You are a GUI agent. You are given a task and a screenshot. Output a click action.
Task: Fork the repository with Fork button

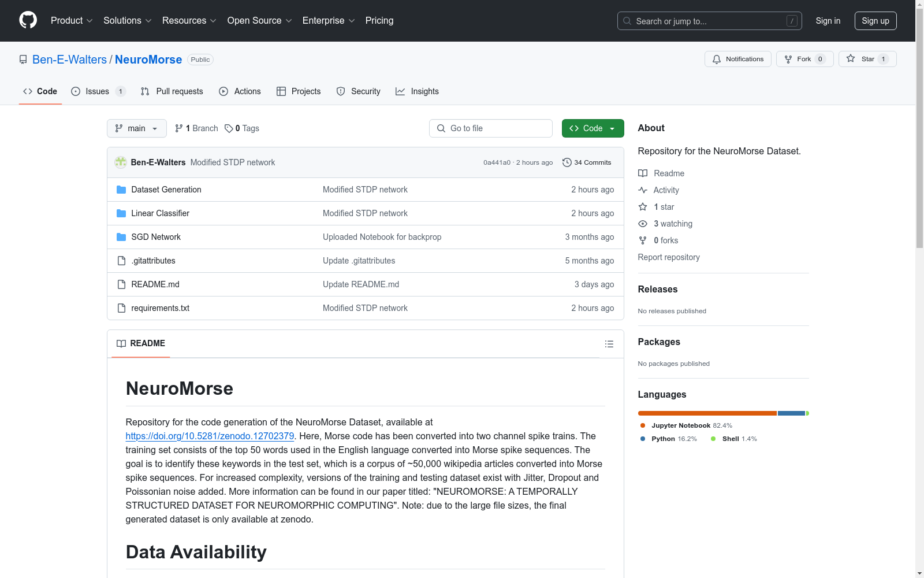coord(804,59)
